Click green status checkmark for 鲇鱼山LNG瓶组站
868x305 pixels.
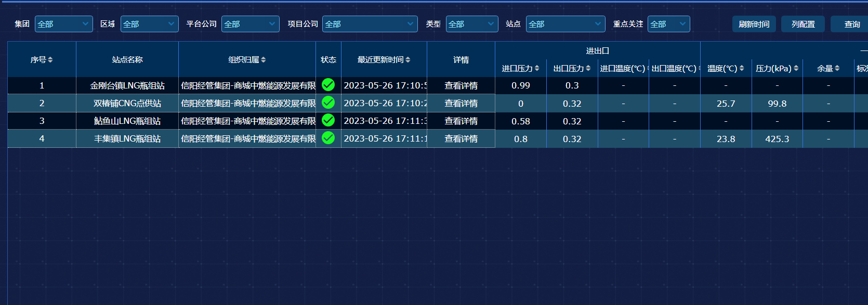(x=328, y=120)
